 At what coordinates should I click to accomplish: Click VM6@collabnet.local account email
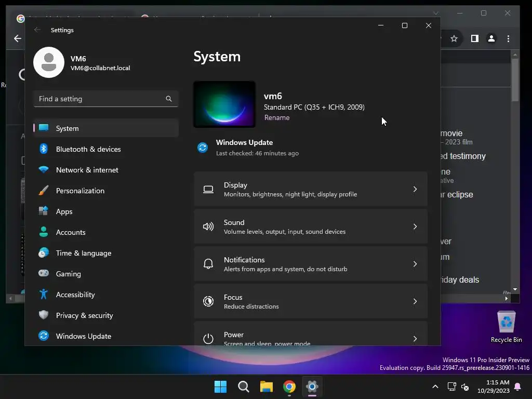100,68
